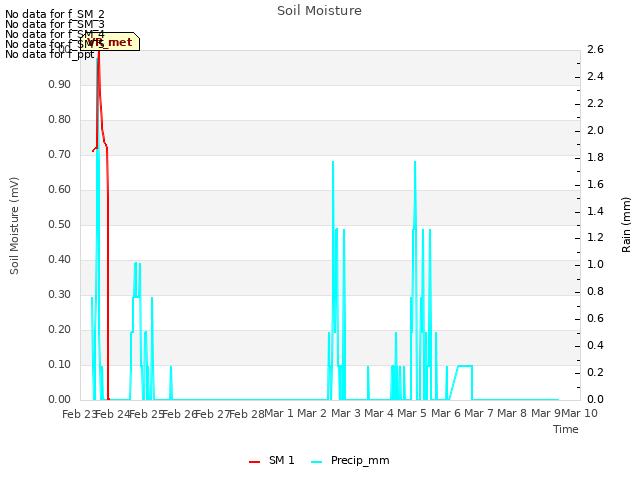The height and width of the screenshot is (480, 640).
Task: Click the Mar 1 x-axis tick label
Action: coord(279,413)
